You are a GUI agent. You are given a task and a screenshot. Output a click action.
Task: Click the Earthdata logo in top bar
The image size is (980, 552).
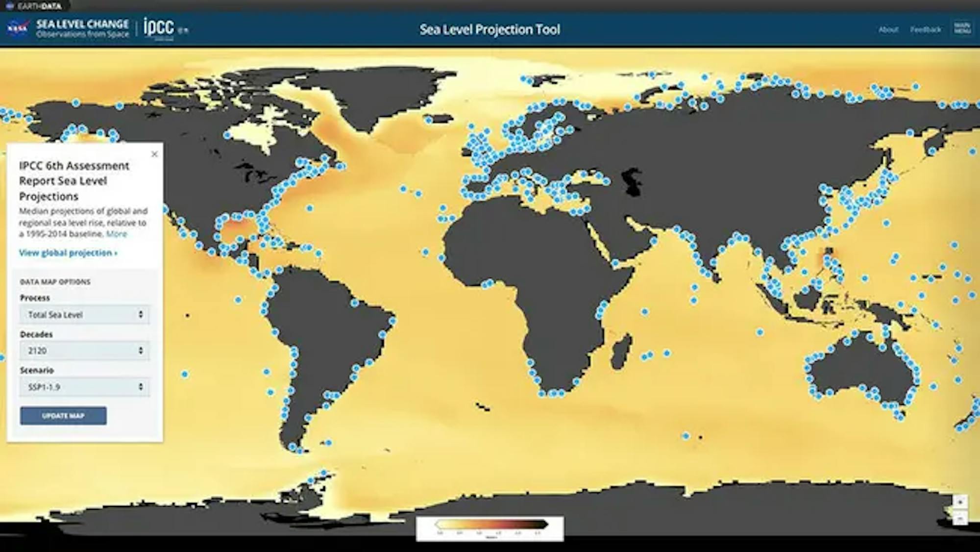click(34, 6)
